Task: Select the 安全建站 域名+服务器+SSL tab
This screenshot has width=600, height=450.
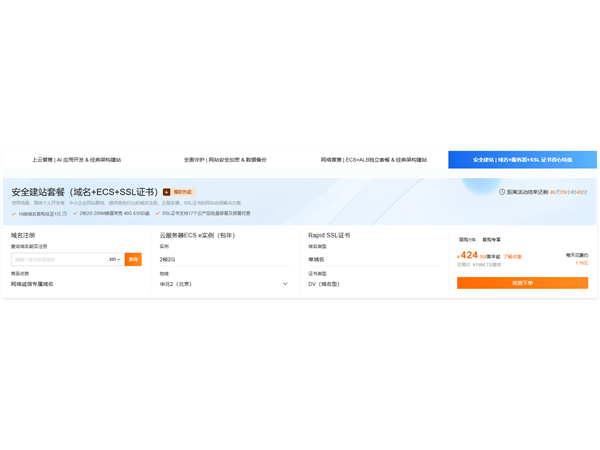Action: tap(522, 160)
